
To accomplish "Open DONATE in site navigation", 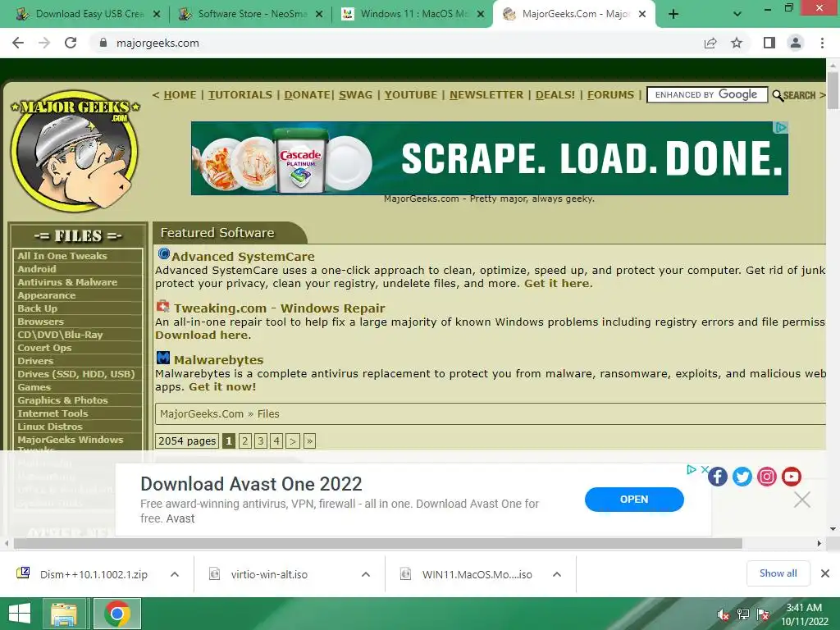I will (x=307, y=95).
